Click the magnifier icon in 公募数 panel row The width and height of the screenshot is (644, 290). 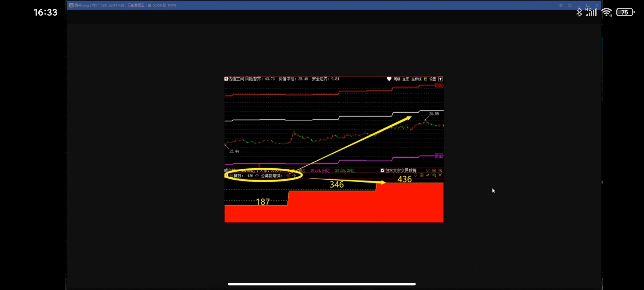(434, 175)
